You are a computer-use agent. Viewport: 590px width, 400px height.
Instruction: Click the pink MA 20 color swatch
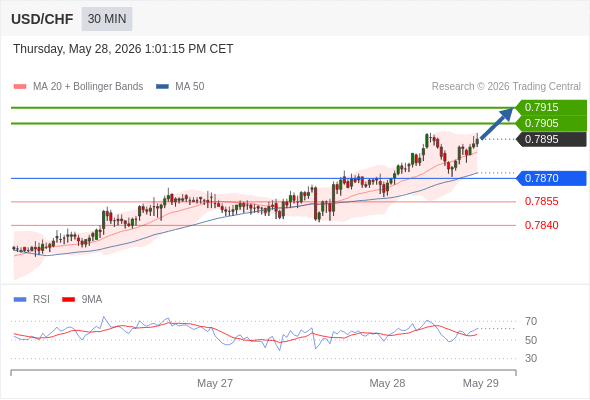(20, 87)
